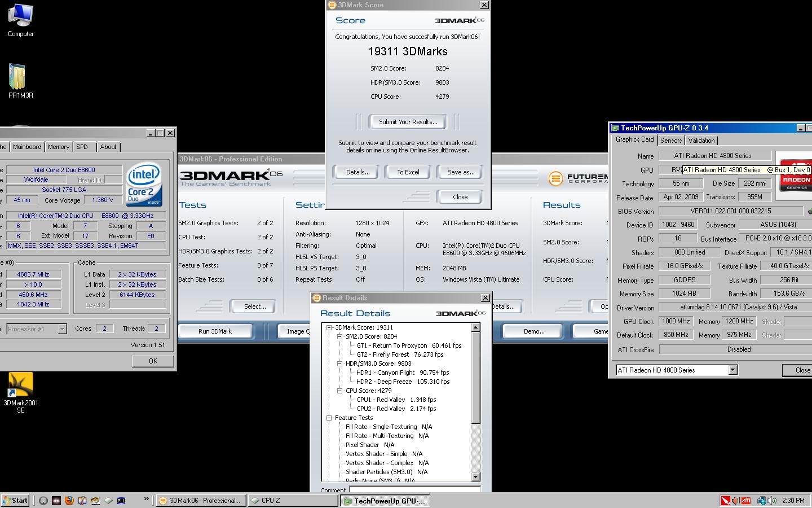
Task: Export results with the To Excel button
Action: click(408, 172)
